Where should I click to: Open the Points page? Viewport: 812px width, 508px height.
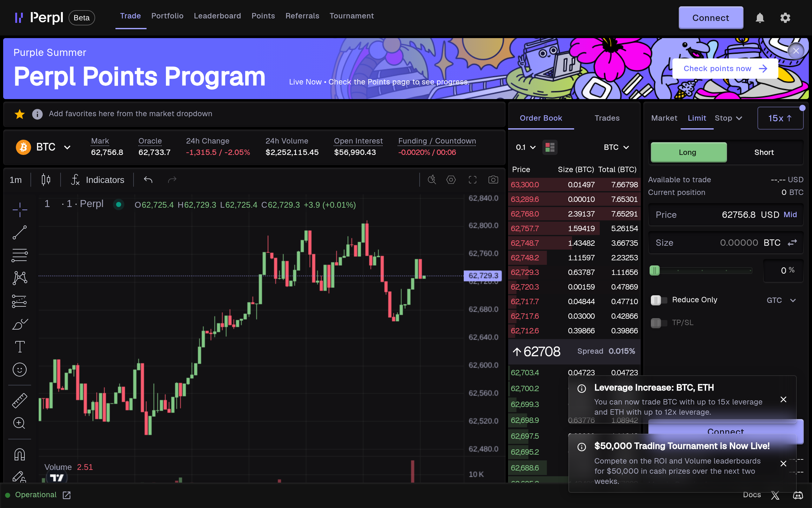(263, 16)
